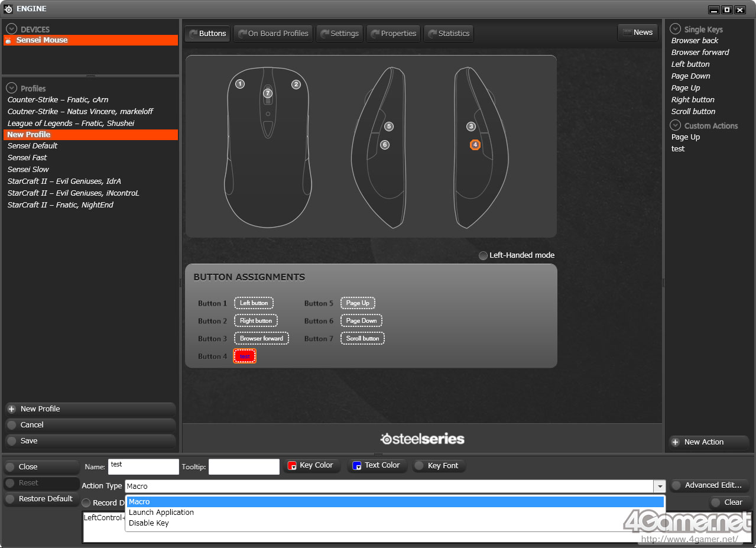The width and height of the screenshot is (756, 548).
Task: Select the Button 2 Right button assignment
Action: click(256, 321)
